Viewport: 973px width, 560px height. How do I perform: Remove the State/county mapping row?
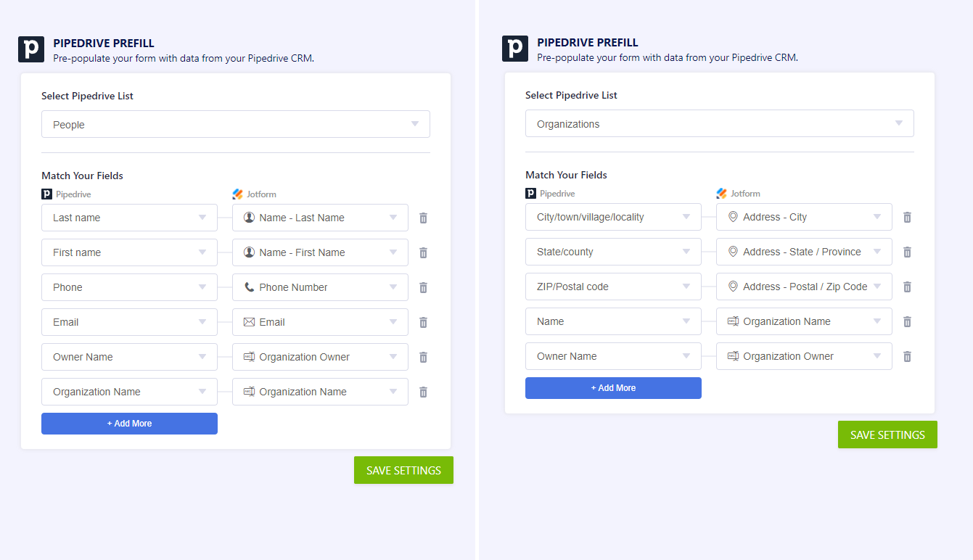(x=907, y=252)
